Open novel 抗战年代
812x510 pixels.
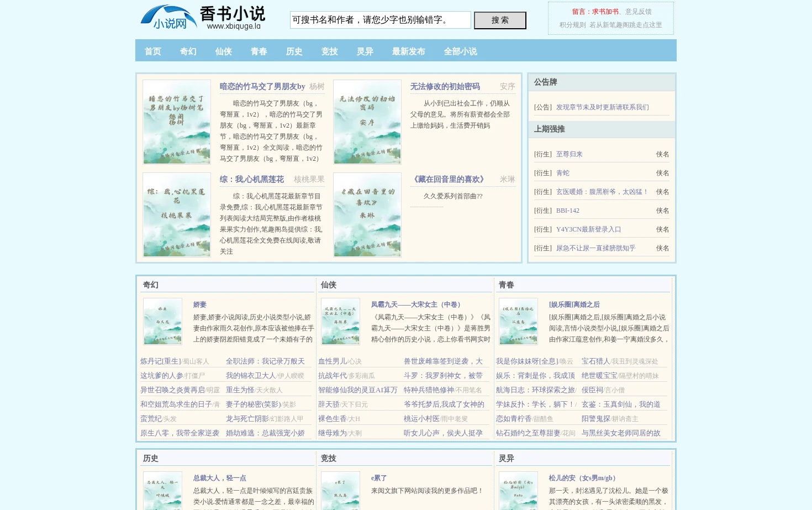333,376
